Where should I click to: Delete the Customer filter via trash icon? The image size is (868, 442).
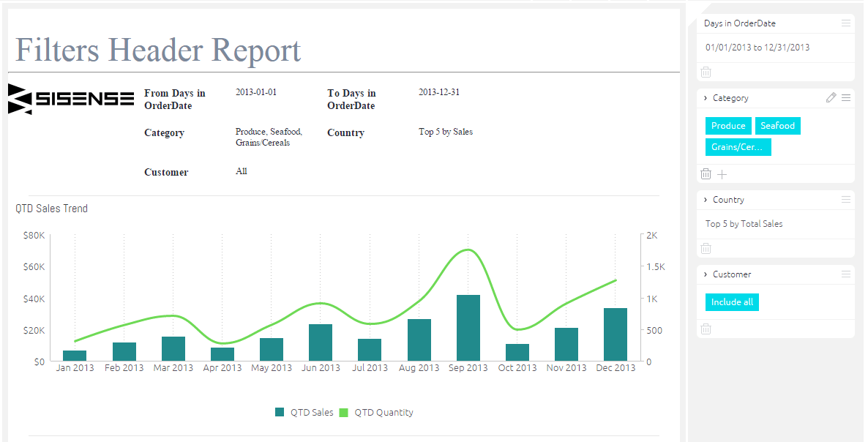click(x=706, y=329)
